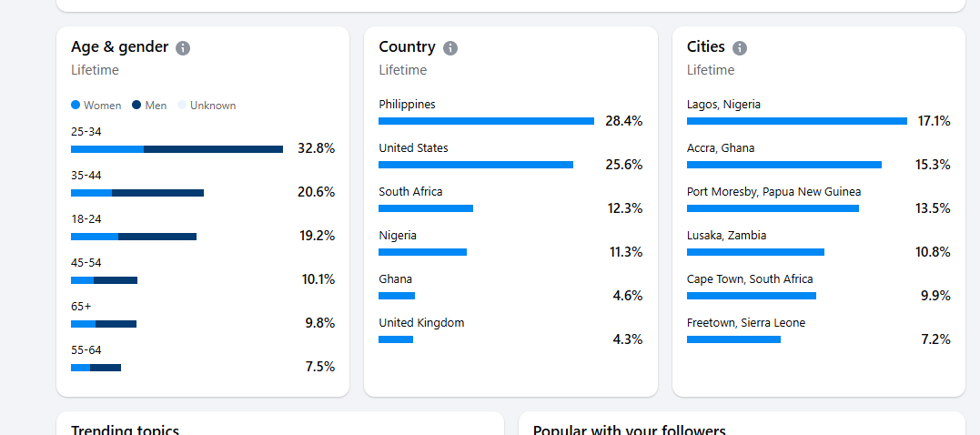Viewport: 980px width, 435px height.
Task: Click the South Africa percentage bar
Action: coord(426,208)
